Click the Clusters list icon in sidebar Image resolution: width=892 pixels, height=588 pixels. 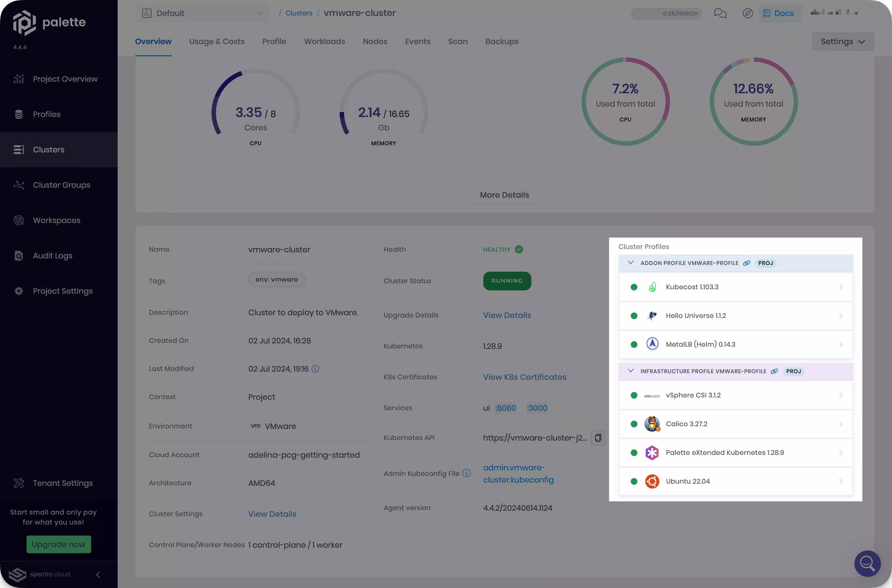[19, 150]
